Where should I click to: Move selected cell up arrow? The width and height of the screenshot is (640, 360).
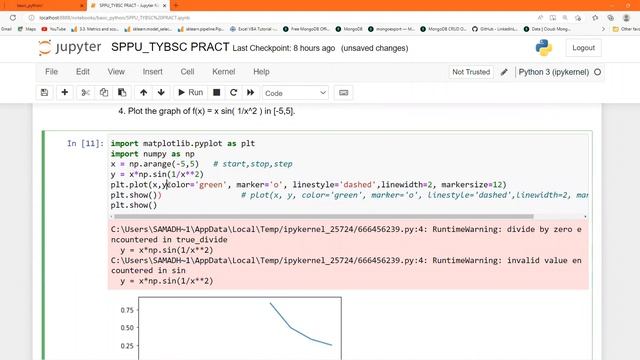pyautogui.click(x=143, y=93)
